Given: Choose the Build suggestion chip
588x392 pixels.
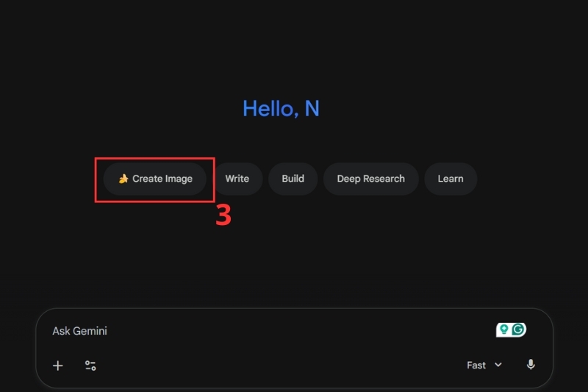Looking at the screenshot, I should (x=293, y=179).
